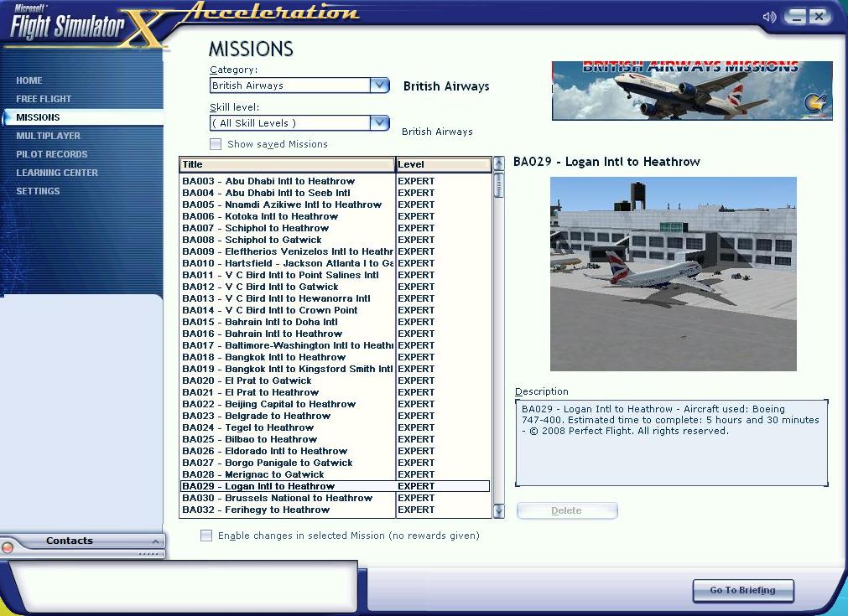Open the MULTIPLAYER section
The height and width of the screenshot is (616, 848).
pyautogui.click(x=48, y=136)
